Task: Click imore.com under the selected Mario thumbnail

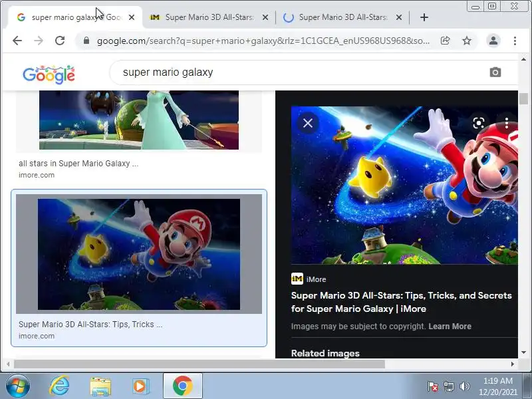Action: coord(37,336)
